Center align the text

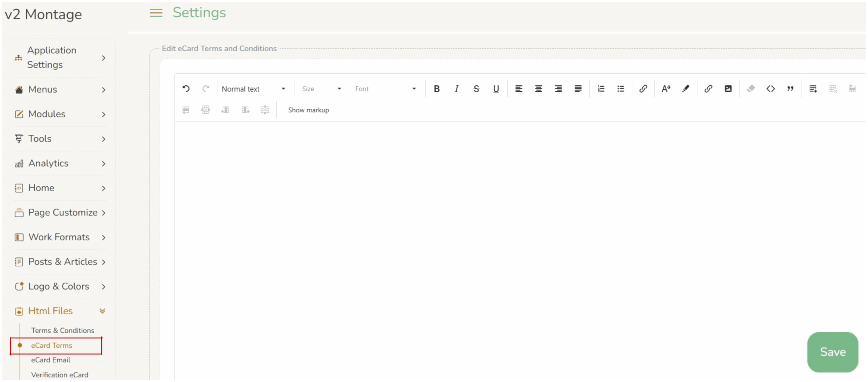coord(538,89)
